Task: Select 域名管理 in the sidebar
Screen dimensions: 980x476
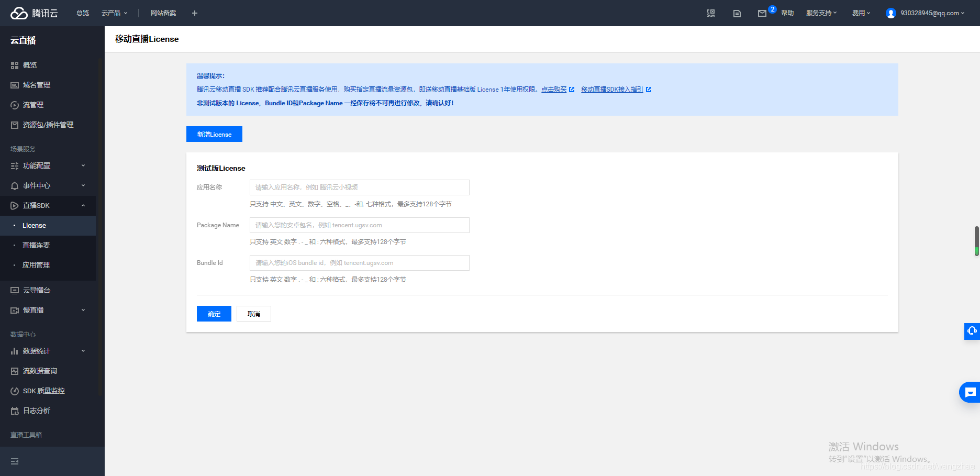Action: (37, 85)
